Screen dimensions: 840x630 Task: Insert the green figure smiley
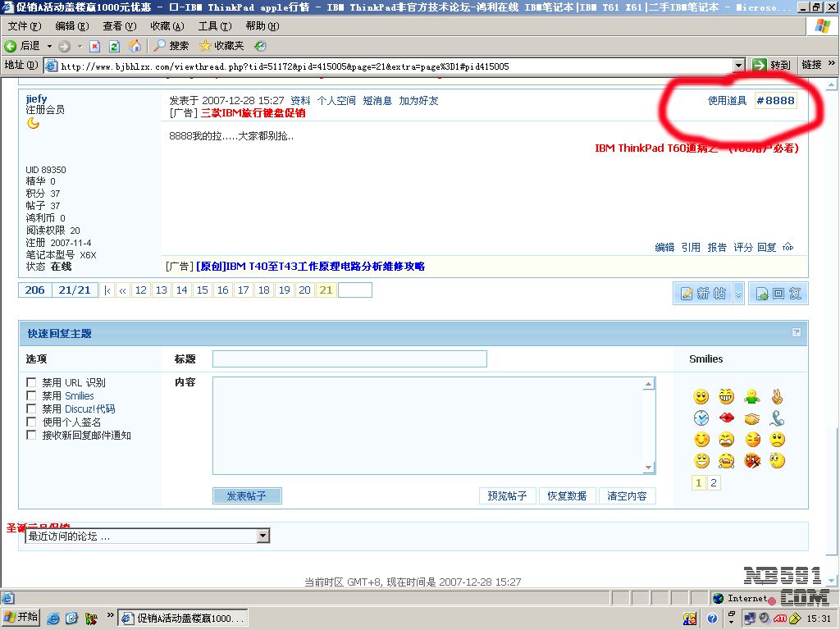click(752, 396)
